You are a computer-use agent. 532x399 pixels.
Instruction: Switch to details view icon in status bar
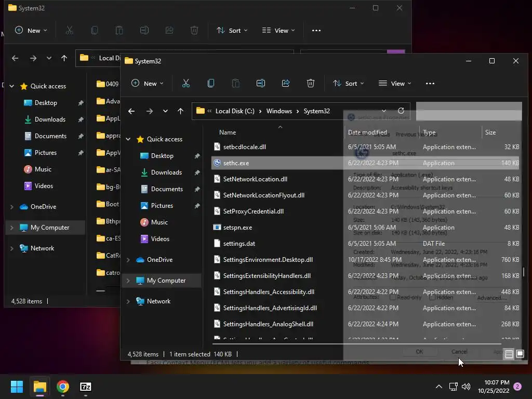(x=509, y=354)
